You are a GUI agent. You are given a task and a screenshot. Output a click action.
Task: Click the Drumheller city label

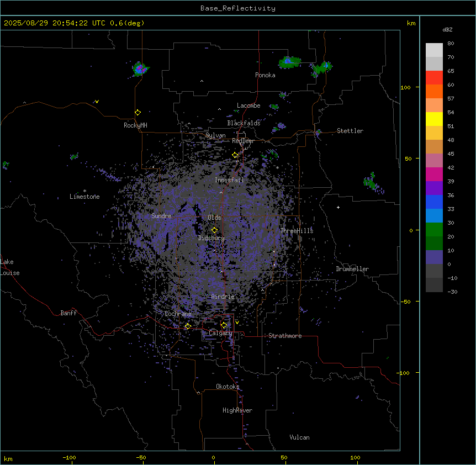pos(352,269)
